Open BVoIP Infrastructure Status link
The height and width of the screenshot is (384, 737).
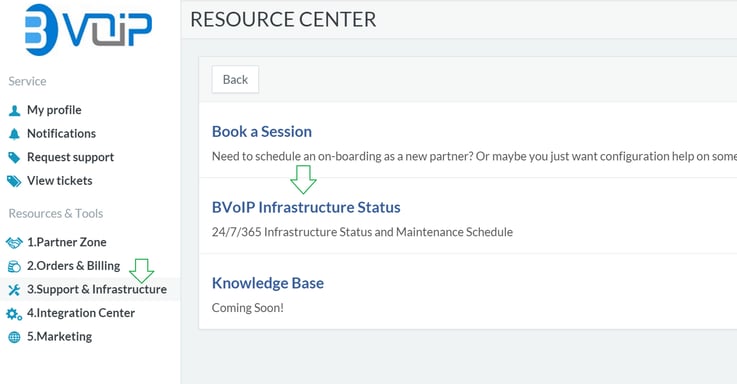tap(306, 207)
